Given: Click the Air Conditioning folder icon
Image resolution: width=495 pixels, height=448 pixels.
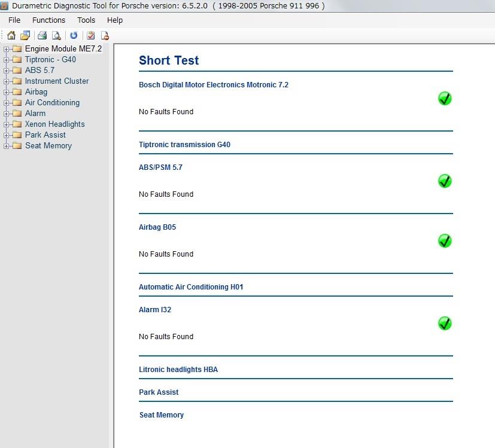Looking at the screenshot, I should [17, 102].
